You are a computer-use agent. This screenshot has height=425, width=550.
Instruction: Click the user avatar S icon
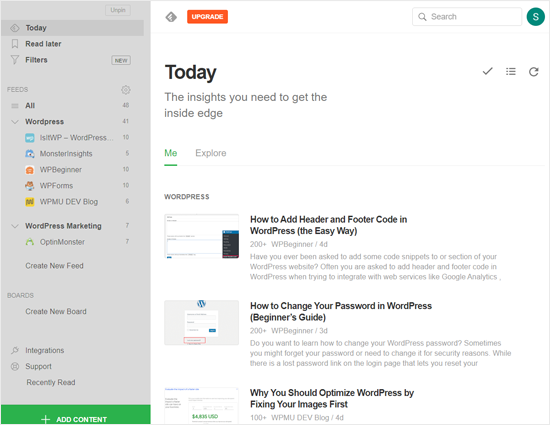(536, 16)
